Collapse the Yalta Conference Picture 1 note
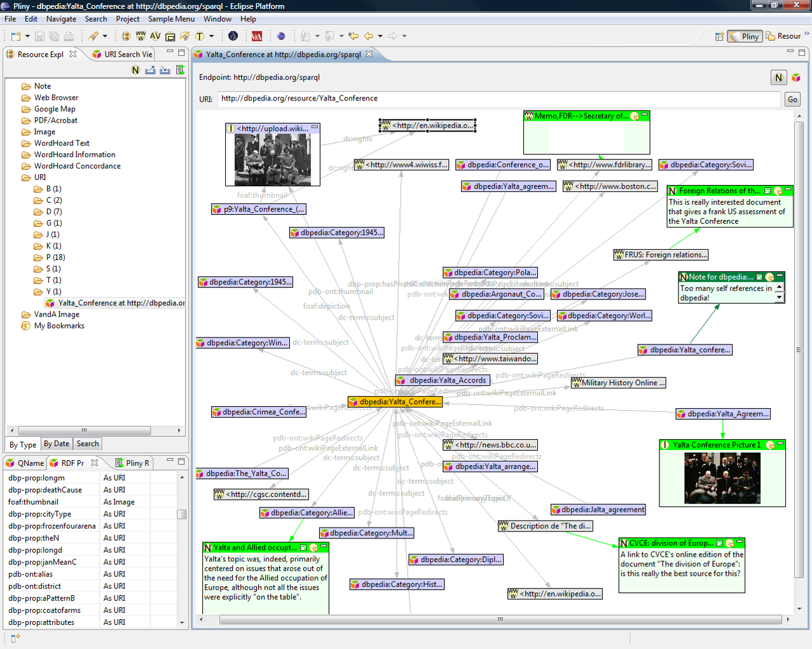 pyautogui.click(x=780, y=444)
